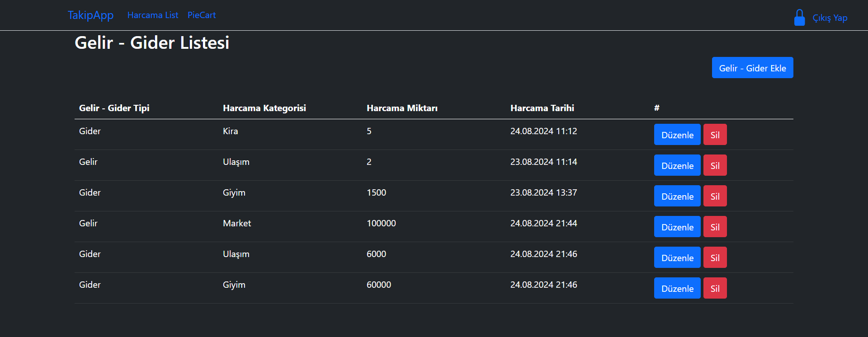Click the Çıkış Yap logout link
This screenshot has width=868, height=337.
click(830, 18)
